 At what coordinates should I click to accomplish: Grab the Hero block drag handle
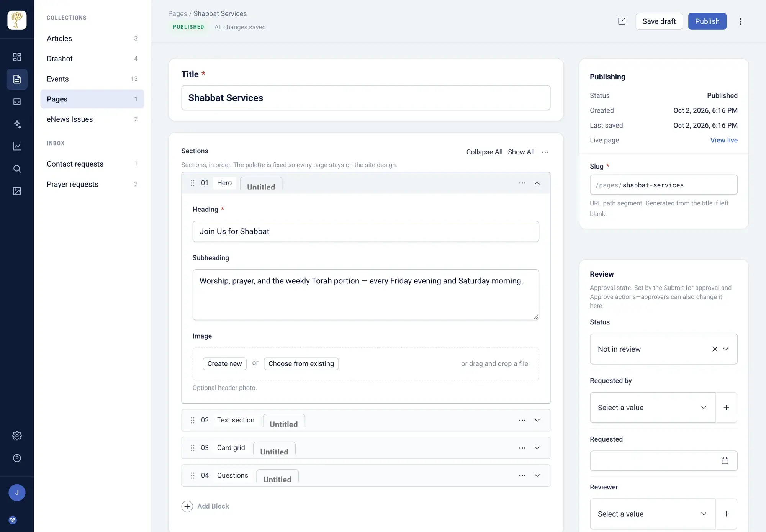[x=192, y=183]
